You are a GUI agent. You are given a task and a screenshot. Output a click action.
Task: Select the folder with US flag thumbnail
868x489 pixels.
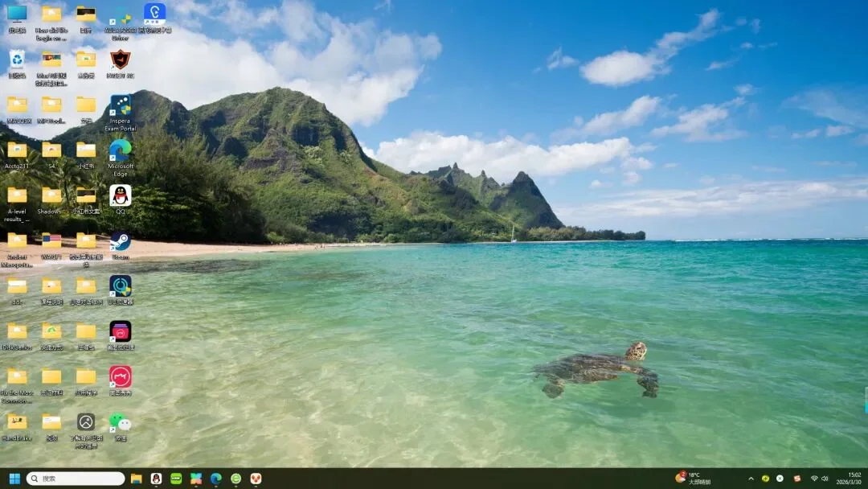pyautogui.click(x=51, y=241)
